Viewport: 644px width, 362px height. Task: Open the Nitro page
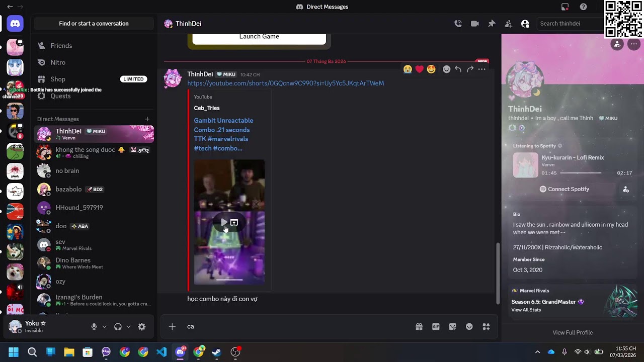point(94,62)
